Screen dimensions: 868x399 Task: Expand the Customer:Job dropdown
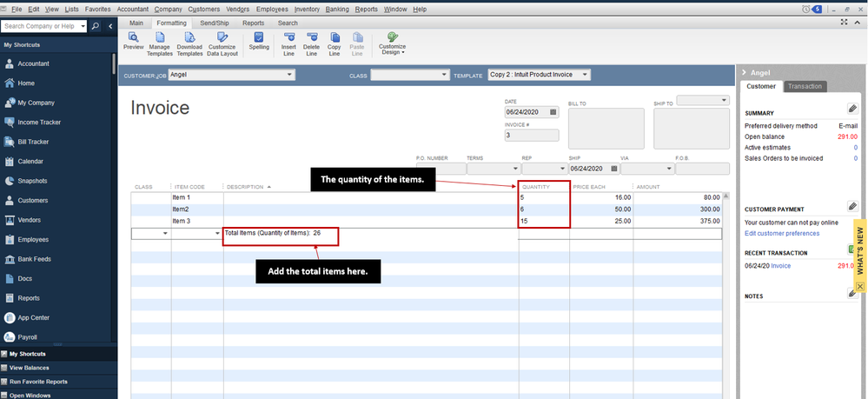pyautogui.click(x=290, y=75)
